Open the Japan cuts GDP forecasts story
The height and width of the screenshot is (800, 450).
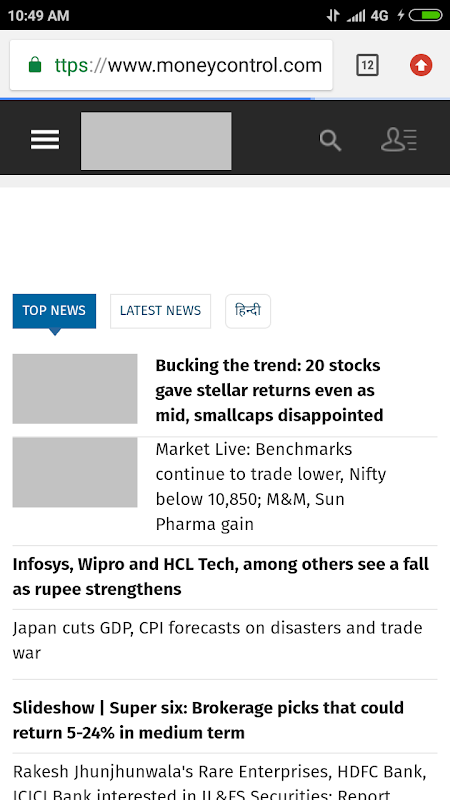[218, 640]
